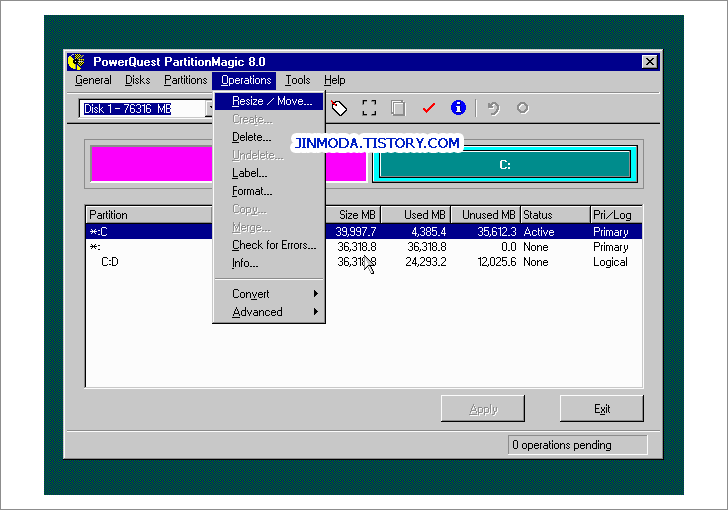Click the Pri/Log column header
This screenshot has height=510, width=728.
click(x=617, y=215)
